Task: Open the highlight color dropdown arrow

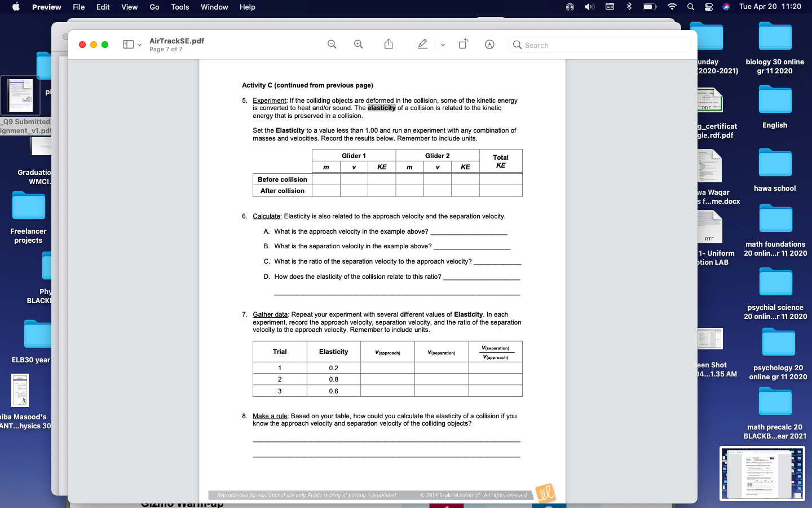Action: (x=443, y=45)
